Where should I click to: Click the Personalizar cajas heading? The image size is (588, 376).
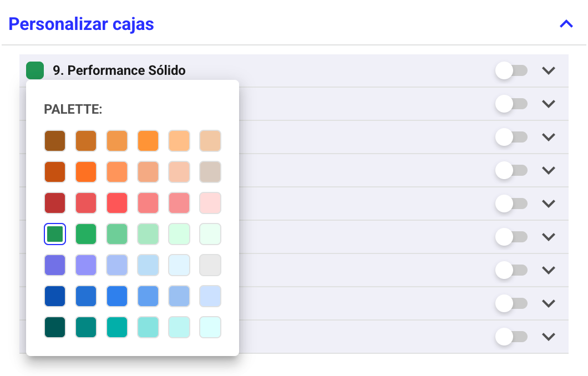pos(82,24)
